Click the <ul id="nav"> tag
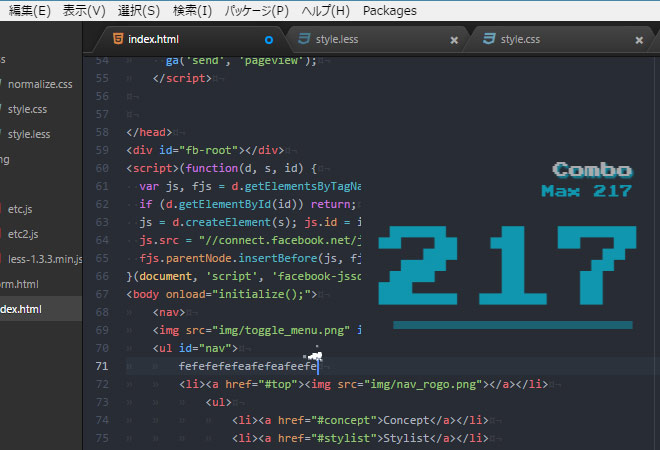Image resolution: width=660 pixels, height=450 pixels. coord(195,348)
